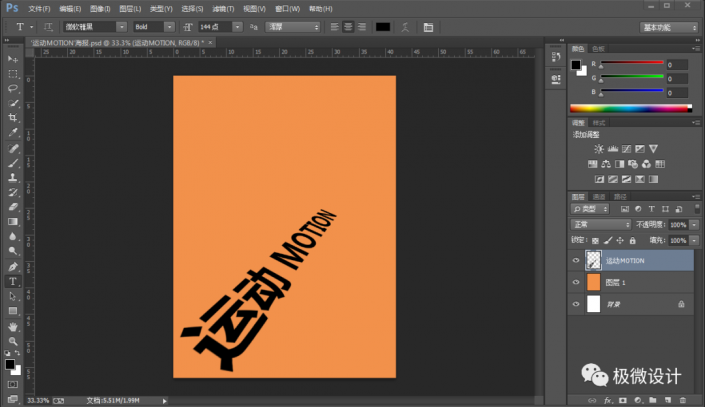Toggle center align text

coord(348,27)
